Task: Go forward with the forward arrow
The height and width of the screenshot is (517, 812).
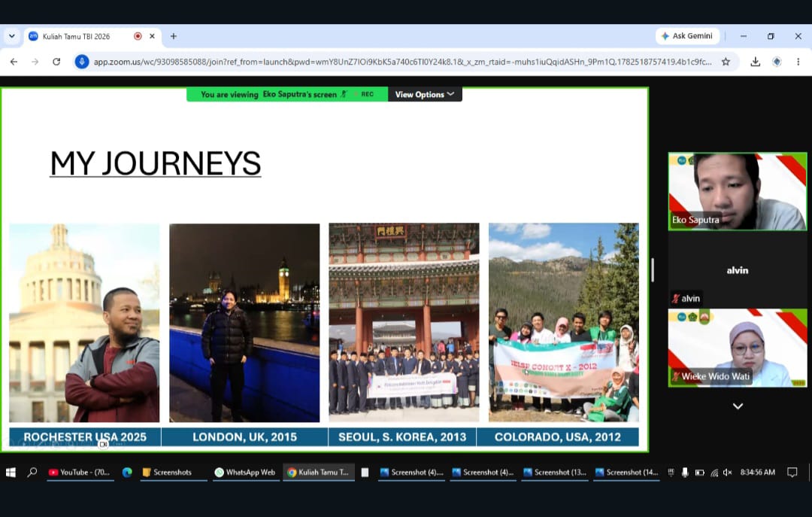Action: coord(35,62)
